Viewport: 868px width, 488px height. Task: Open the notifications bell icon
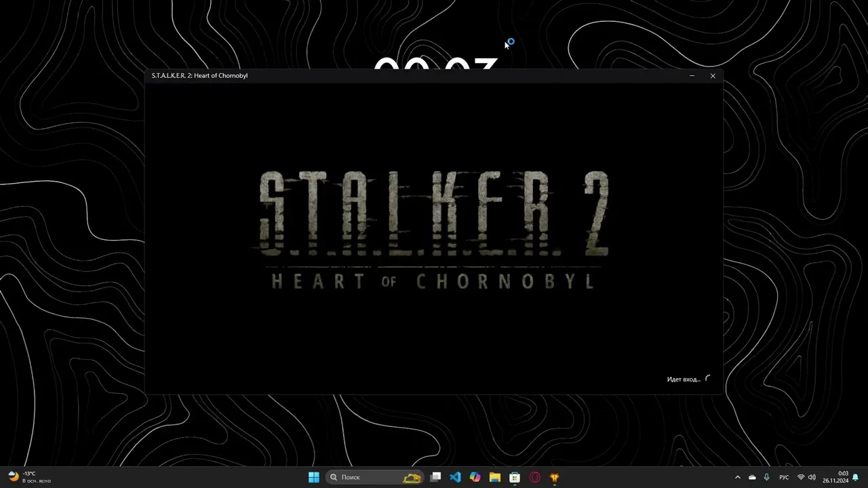click(856, 477)
